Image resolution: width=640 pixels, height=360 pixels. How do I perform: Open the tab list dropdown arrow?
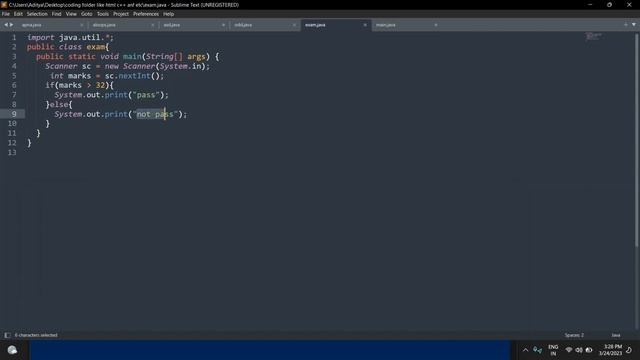634,25
